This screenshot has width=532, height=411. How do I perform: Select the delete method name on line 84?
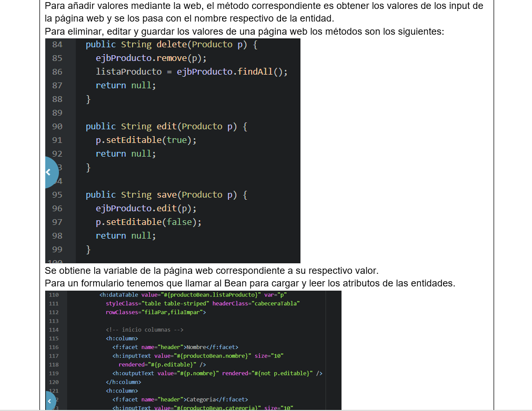click(171, 44)
